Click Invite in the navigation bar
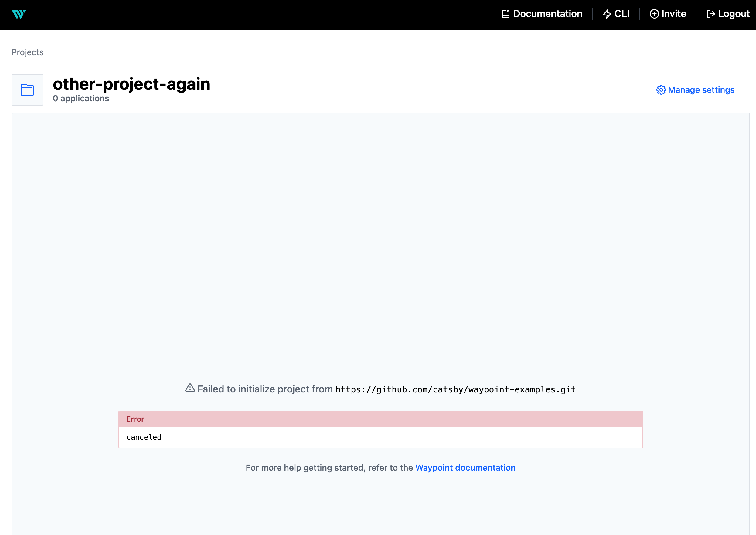The height and width of the screenshot is (535, 756). 674,14
